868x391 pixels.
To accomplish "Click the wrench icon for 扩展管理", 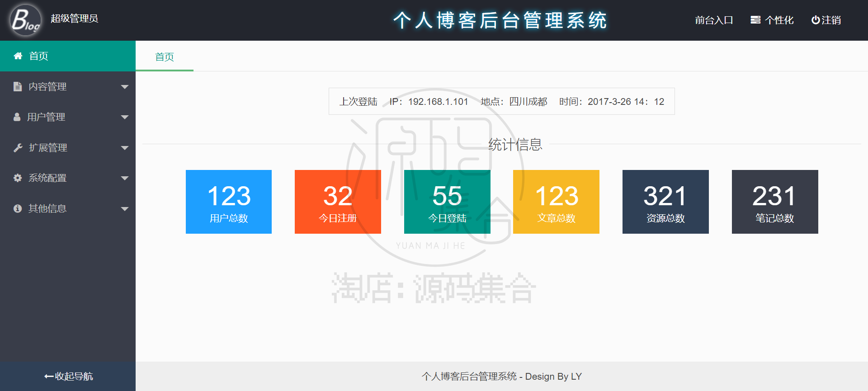I will pyautogui.click(x=18, y=147).
